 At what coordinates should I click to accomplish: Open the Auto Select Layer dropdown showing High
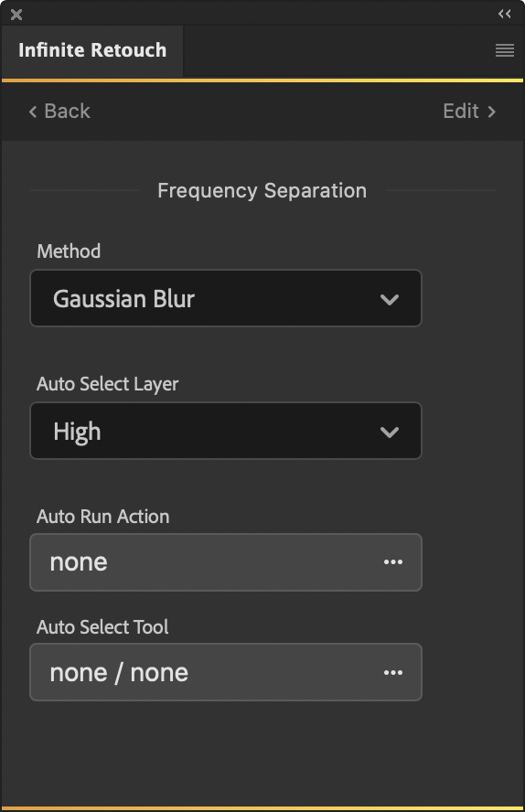(x=226, y=431)
